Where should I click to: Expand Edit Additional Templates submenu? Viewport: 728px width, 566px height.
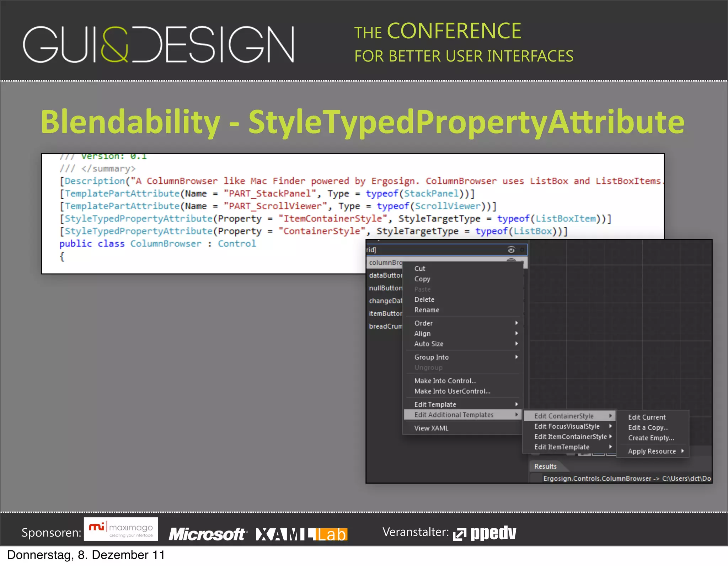pyautogui.click(x=463, y=415)
